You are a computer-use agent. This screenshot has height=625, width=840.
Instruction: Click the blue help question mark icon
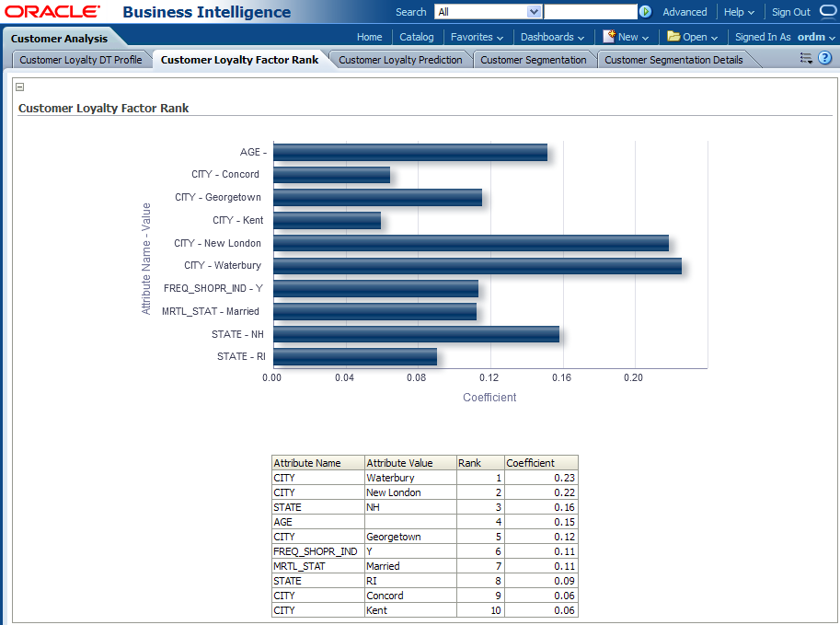point(824,58)
